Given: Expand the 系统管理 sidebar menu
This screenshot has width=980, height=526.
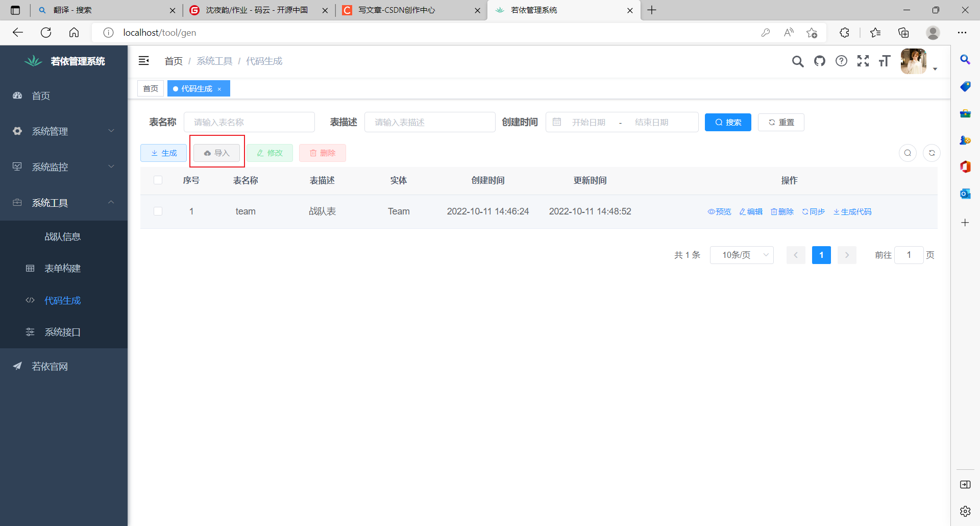Looking at the screenshot, I should (64, 131).
